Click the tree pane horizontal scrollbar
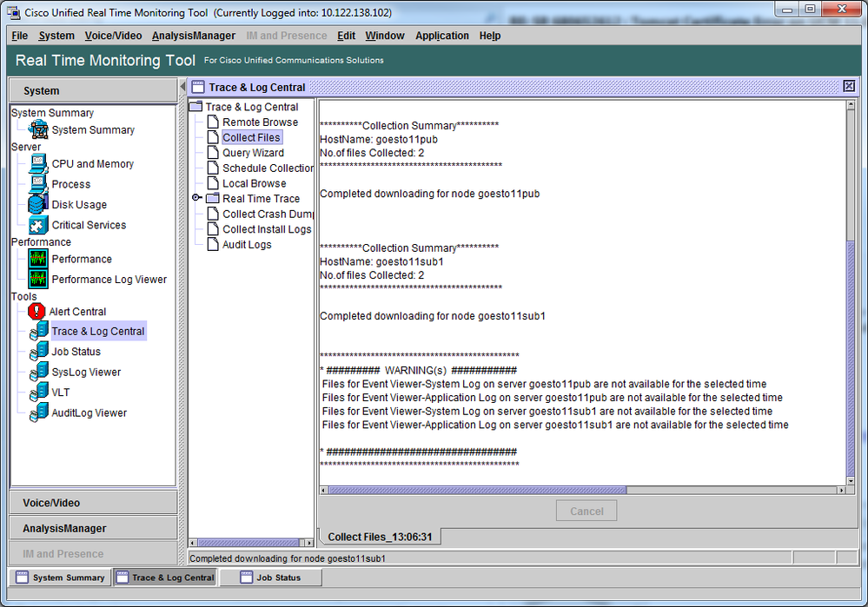This screenshot has height=607, width=868. pos(251,543)
